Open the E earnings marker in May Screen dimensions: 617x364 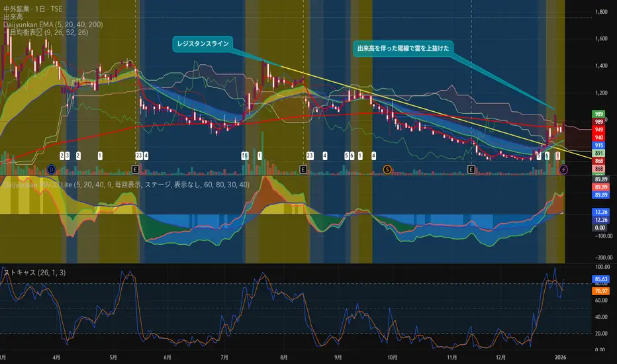[x=135, y=169]
